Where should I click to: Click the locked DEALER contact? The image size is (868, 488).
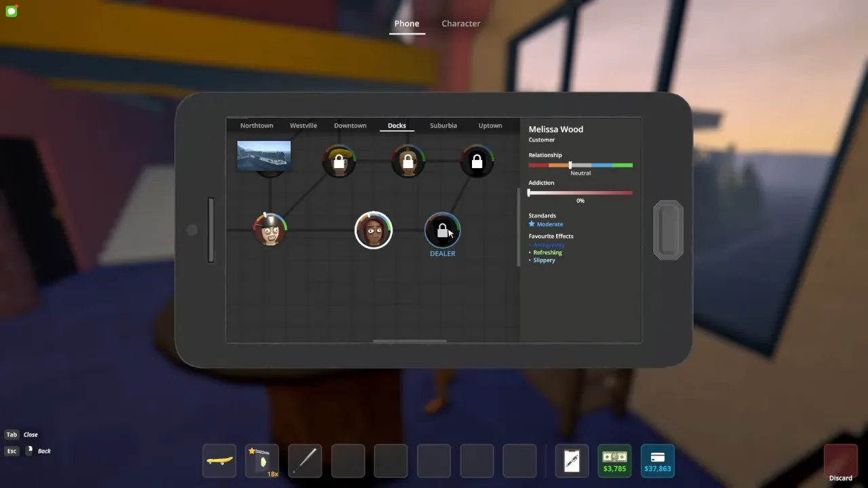click(x=442, y=231)
